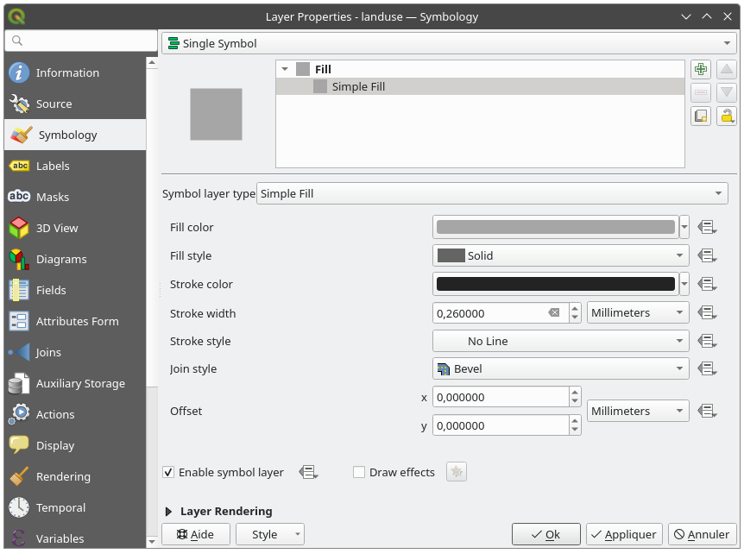Remove the selected symbol layer
The height and width of the screenshot is (560, 744).
pos(700,92)
